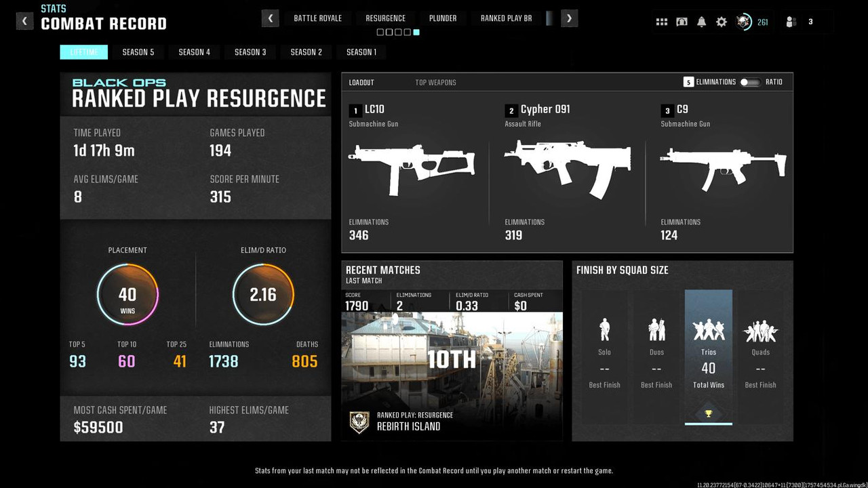The height and width of the screenshot is (488, 868).
Task: Click the key prompt icon beside Eliminations toggle
Action: [688, 82]
